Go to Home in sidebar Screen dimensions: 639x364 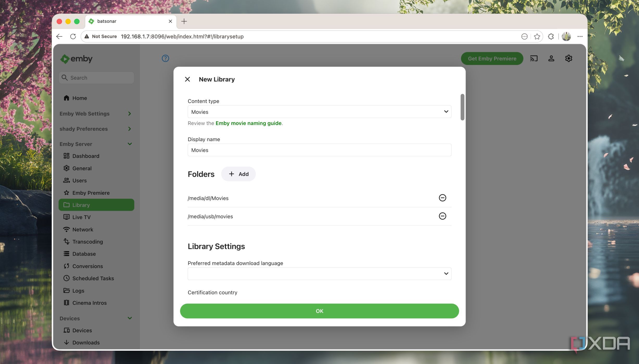(x=96, y=98)
